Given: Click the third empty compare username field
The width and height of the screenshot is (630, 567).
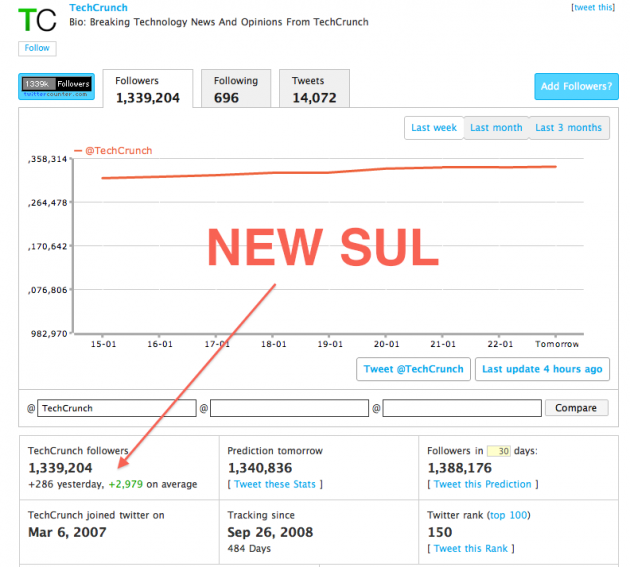Looking at the screenshot, I should pos(462,408).
